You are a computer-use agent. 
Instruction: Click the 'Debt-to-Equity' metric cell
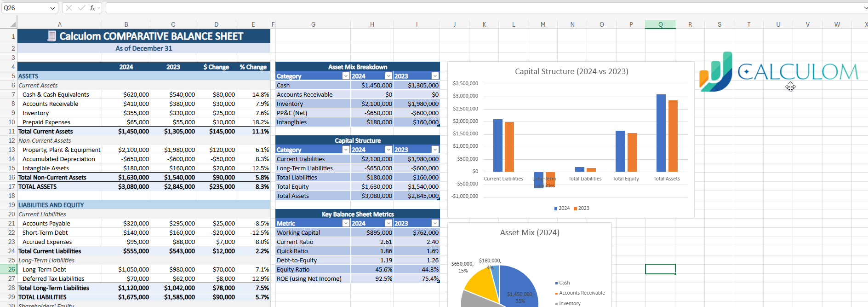(313, 260)
